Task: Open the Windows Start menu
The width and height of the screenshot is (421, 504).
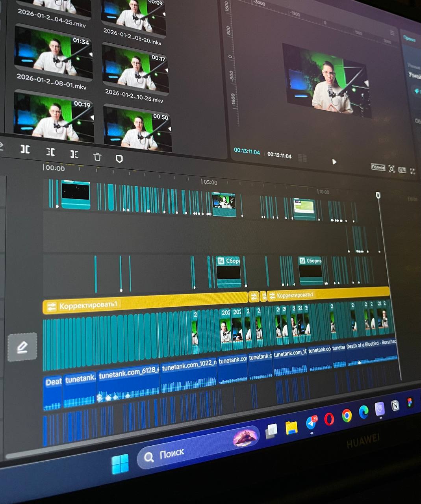Action: [120, 463]
